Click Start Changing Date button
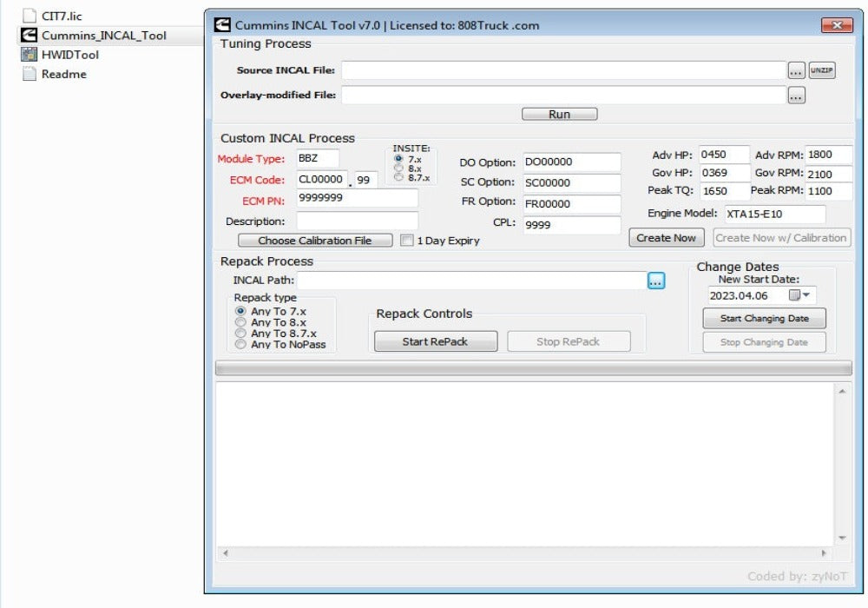Screen dimensions: 868x608 (763, 319)
